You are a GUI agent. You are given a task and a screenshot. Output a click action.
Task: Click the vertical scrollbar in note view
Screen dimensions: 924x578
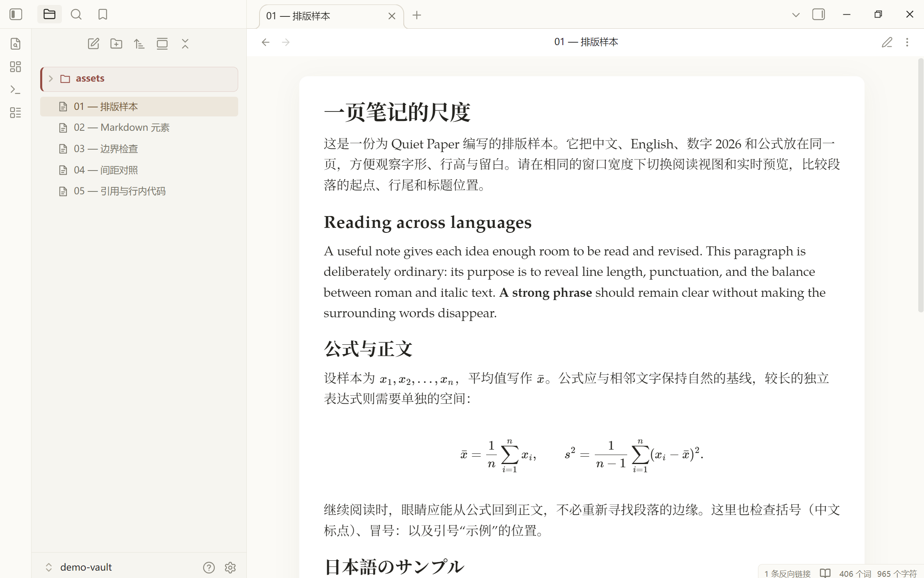coord(921,185)
